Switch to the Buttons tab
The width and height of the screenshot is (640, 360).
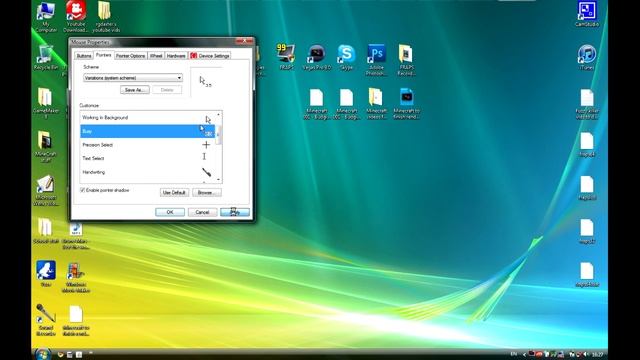(x=84, y=56)
